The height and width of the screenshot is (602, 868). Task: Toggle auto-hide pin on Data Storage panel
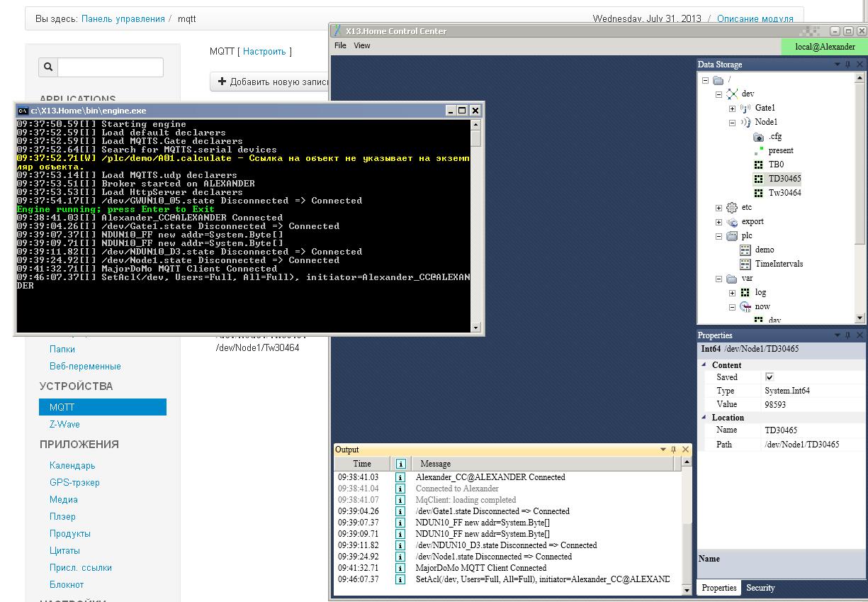click(x=849, y=64)
